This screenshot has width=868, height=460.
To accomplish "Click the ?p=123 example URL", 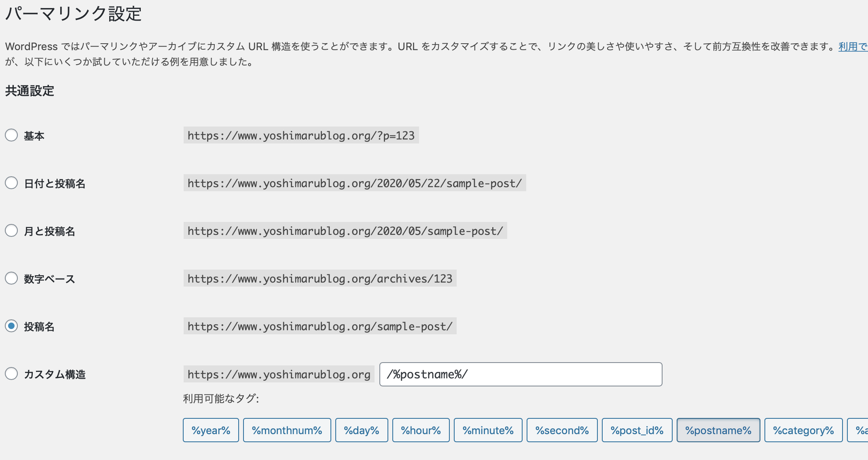I will (x=301, y=135).
